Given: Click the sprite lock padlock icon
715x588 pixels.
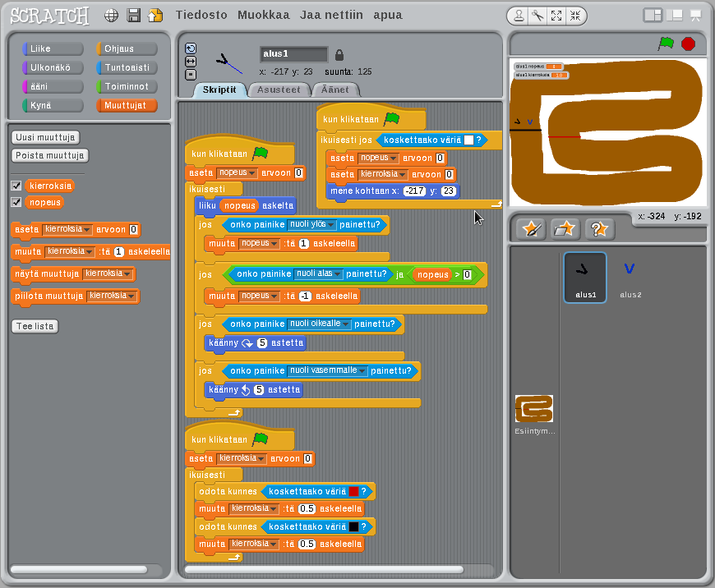Looking at the screenshot, I should tap(339, 55).
